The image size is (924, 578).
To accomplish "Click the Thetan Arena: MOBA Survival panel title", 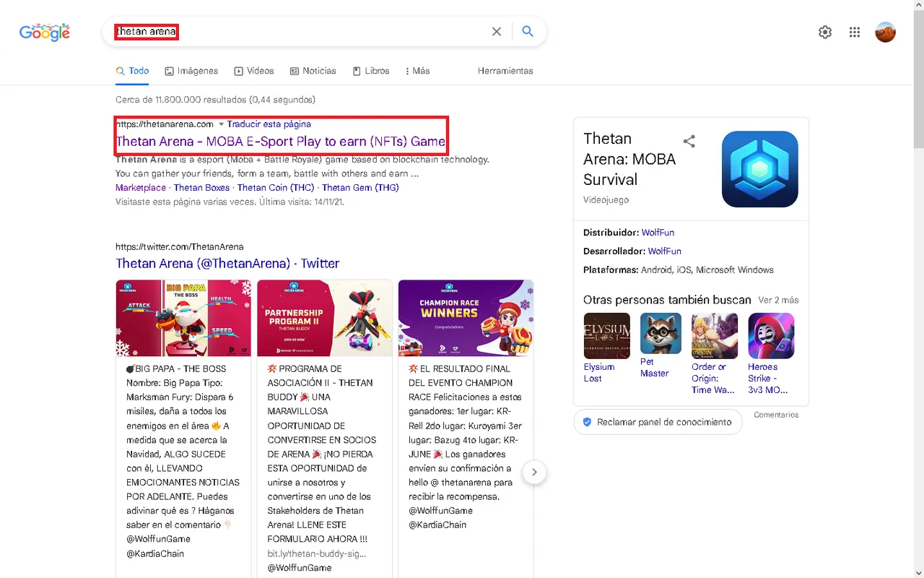I will coord(629,159).
